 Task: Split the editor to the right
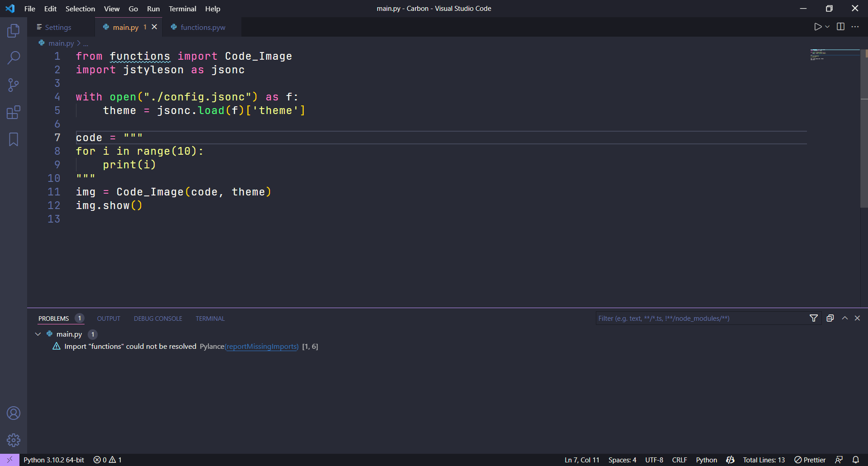840,27
